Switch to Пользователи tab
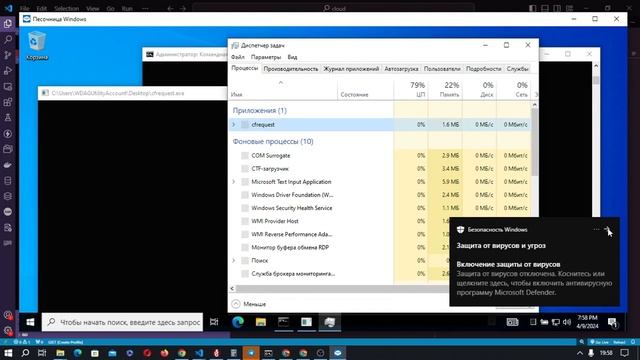Image resolution: width=640 pixels, height=360 pixels. coord(442,69)
